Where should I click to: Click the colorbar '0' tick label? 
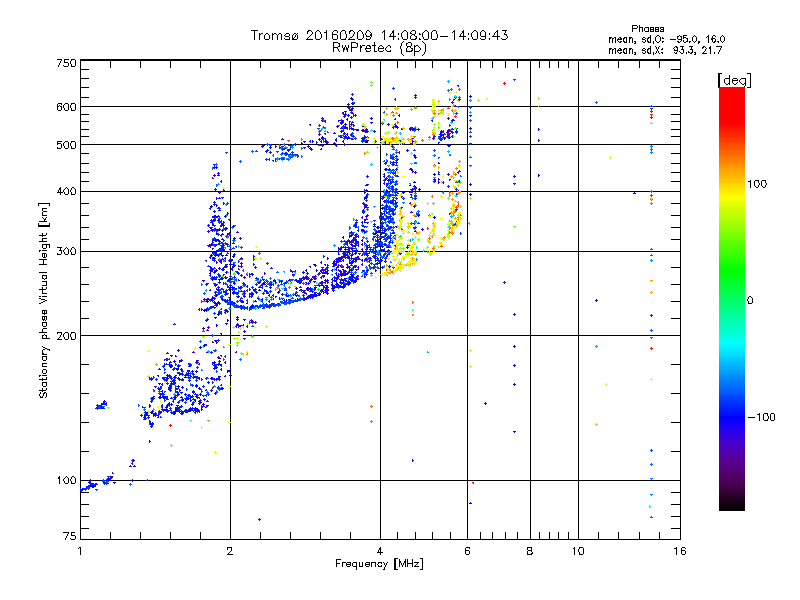pyautogui.click(x=750, y=301)
